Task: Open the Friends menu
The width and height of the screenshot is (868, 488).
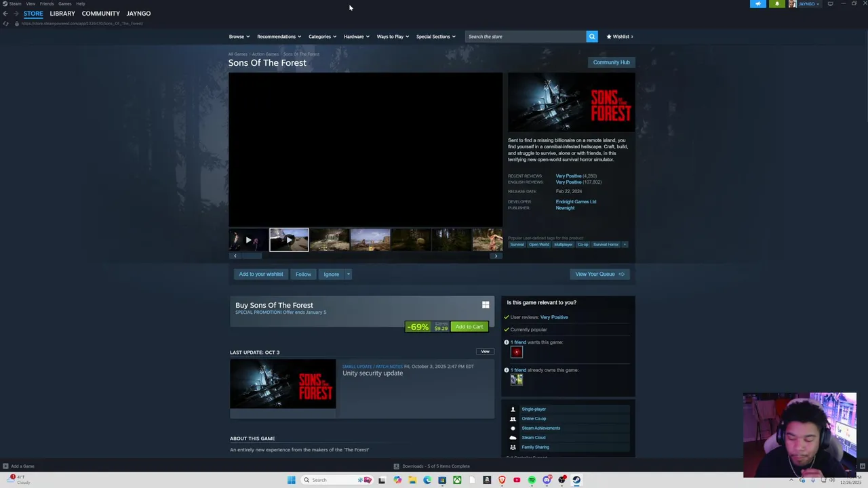Action: 47,4
